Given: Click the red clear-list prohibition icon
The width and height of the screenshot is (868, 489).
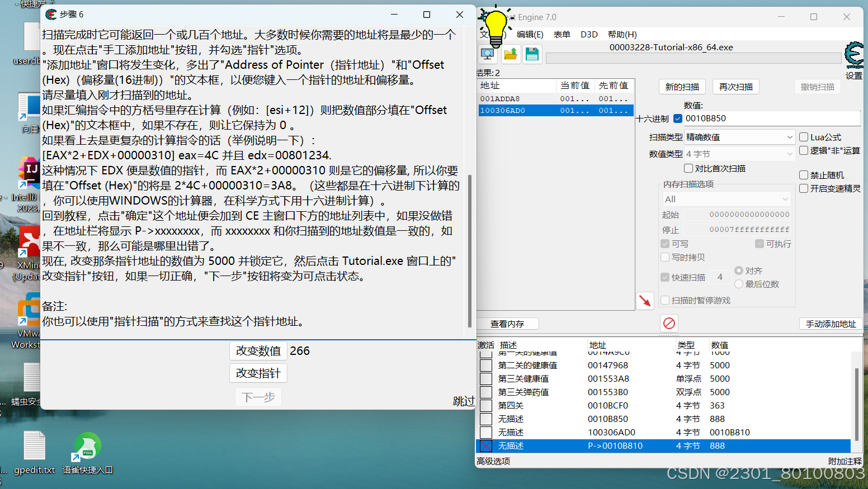Looking at the screenshot, I should point(669,323).
